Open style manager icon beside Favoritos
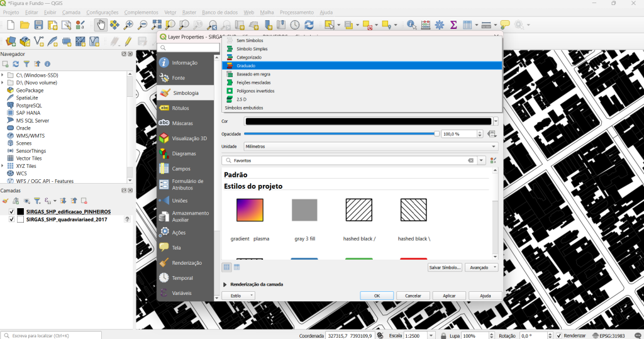This screenshot has width=644, height=339. pyautogui.click(x=493, y=160)
